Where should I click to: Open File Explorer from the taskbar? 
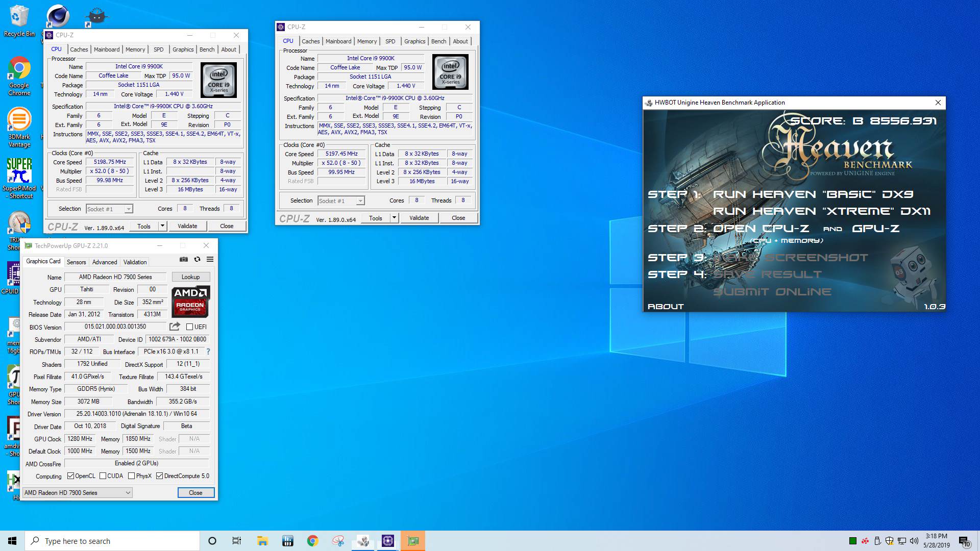point(262,541)
